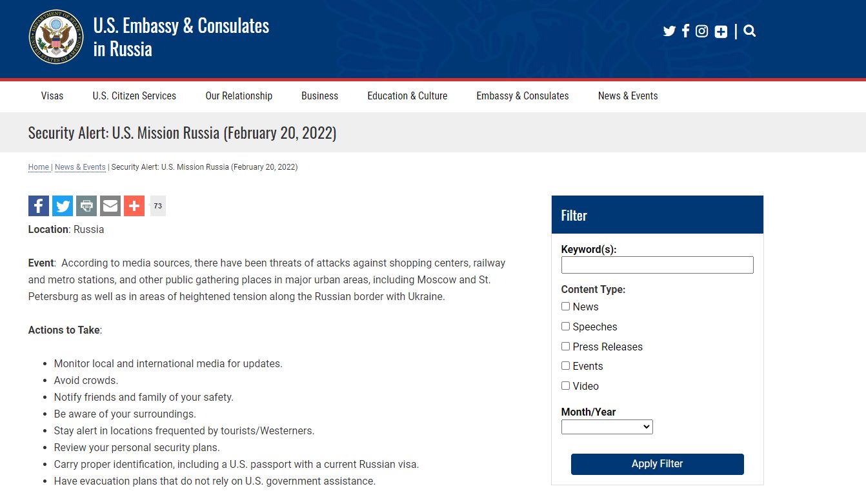The image size is (866, 504).
Task: Open the News & Events menu
Action: click(628, 96)
